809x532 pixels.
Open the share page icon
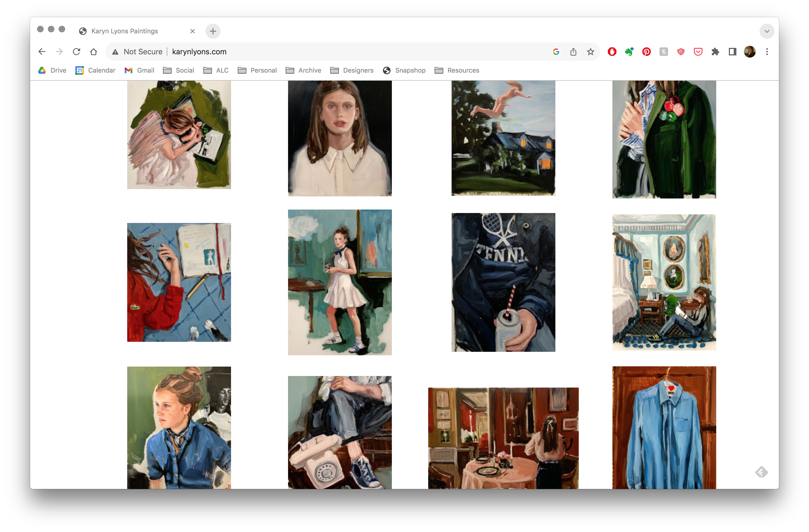click(x=573, y=52)
